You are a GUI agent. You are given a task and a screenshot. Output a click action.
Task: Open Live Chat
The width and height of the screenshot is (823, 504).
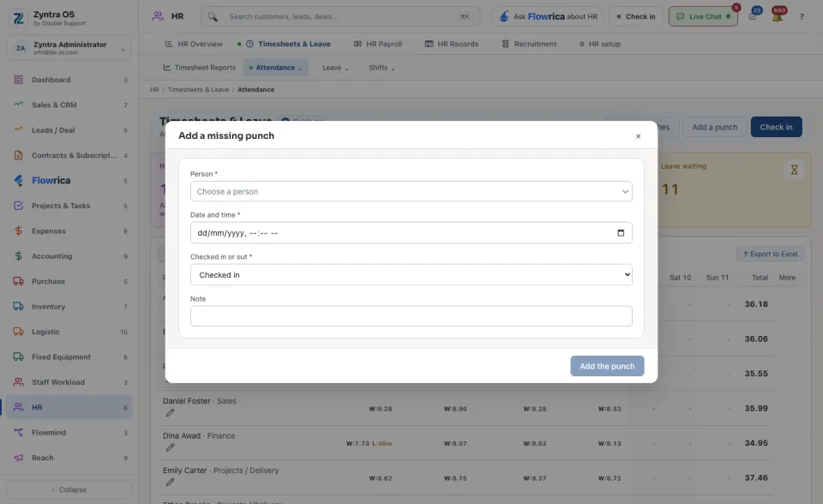pos(703,16)
